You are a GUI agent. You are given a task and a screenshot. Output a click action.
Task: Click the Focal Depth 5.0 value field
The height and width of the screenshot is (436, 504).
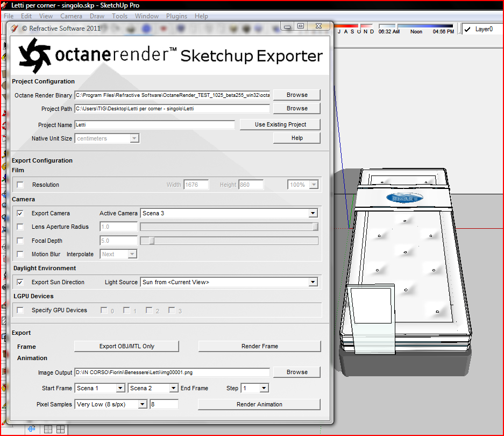click(119, 241)
